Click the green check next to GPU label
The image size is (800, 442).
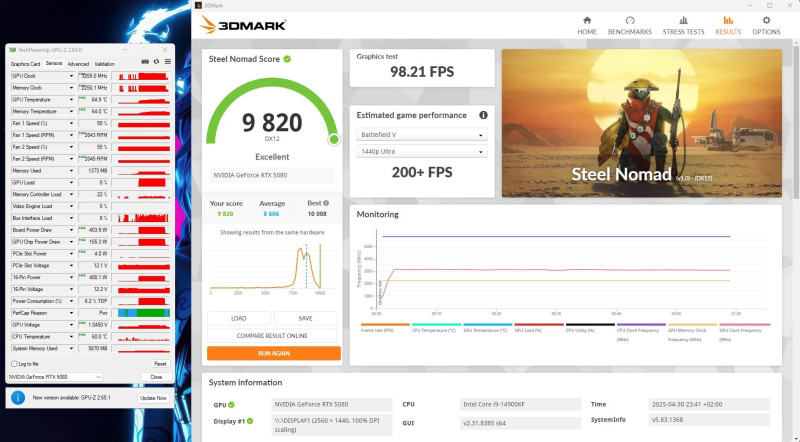coord(231,405)
